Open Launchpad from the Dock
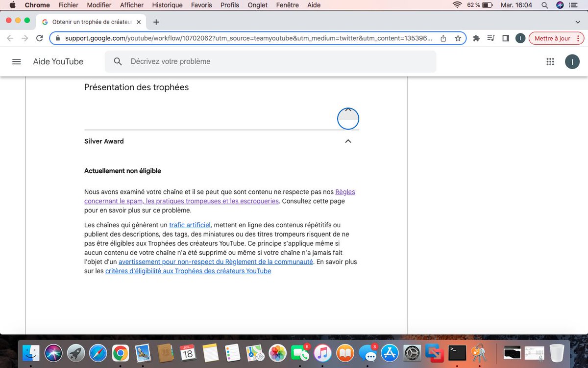 (76, 353)
